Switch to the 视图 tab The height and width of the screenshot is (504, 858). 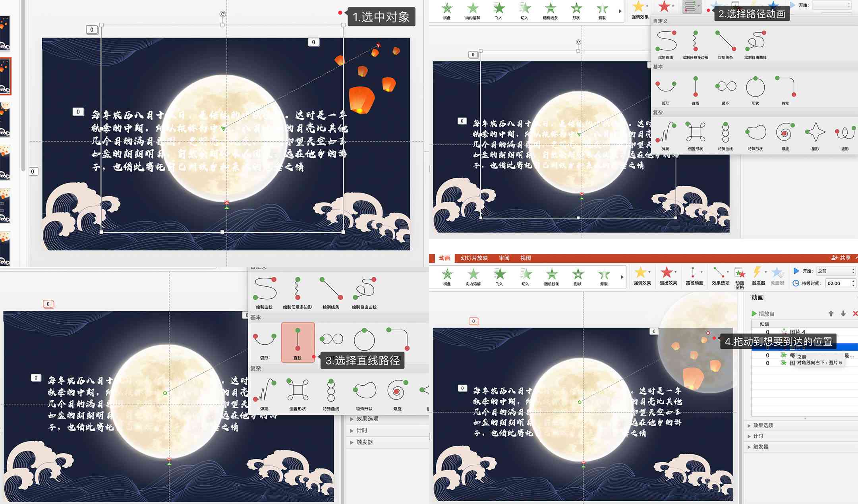tap(526, 258)
